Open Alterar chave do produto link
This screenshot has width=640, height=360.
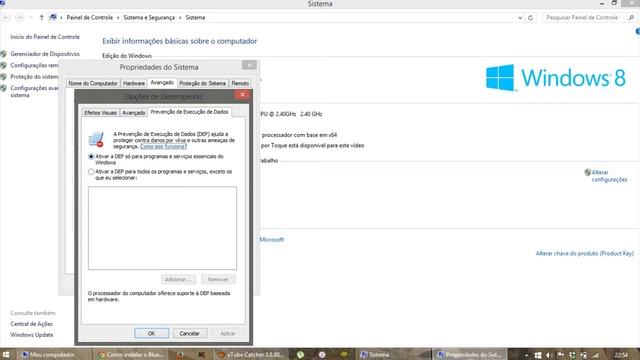[x=584, y=253]
